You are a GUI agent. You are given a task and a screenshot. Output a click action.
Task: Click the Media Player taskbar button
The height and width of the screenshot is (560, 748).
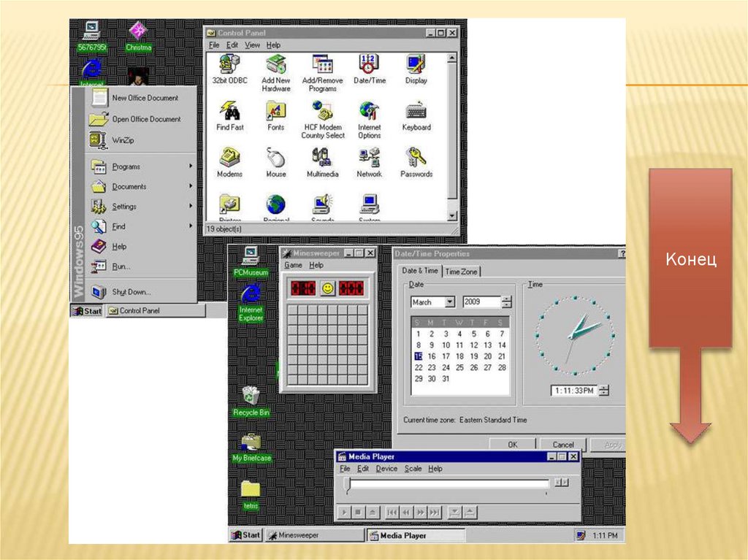tap(415, 535)
